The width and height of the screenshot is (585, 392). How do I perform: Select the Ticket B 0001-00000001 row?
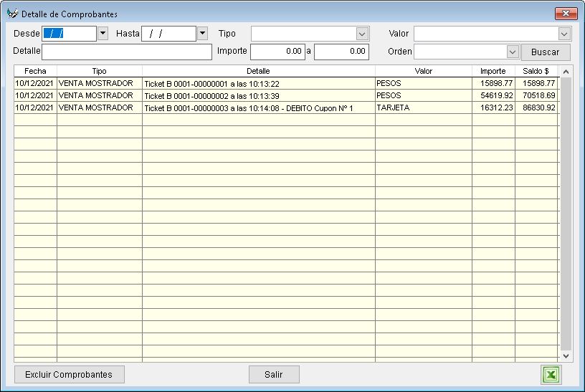click(258, 84)
